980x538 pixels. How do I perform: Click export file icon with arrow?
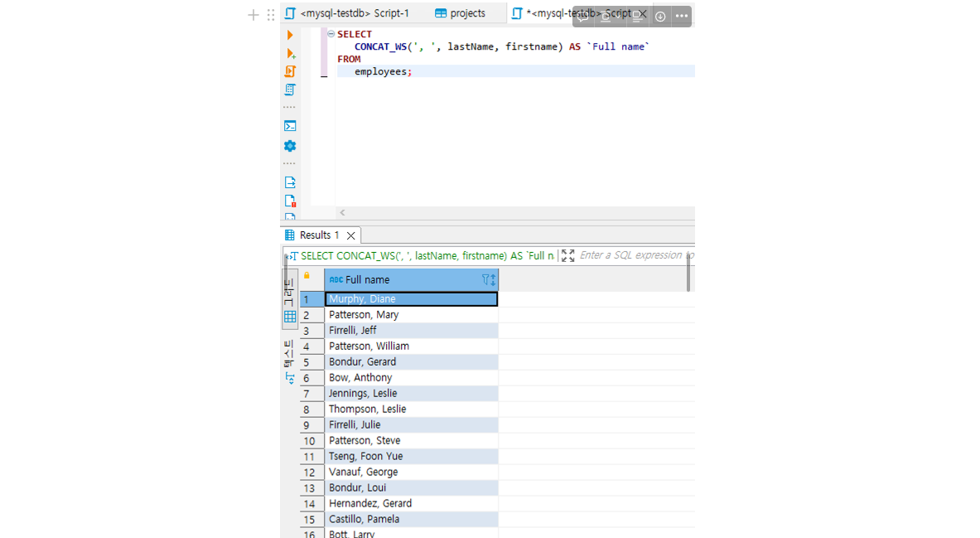[x=290, y=182]
